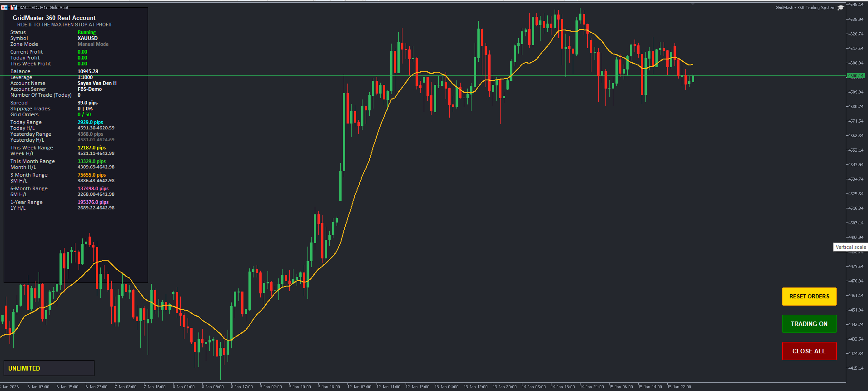Click the Yesterday H/L value 4581.01-4624.69
Screen dimensions: 868x391
pos(96,140)
